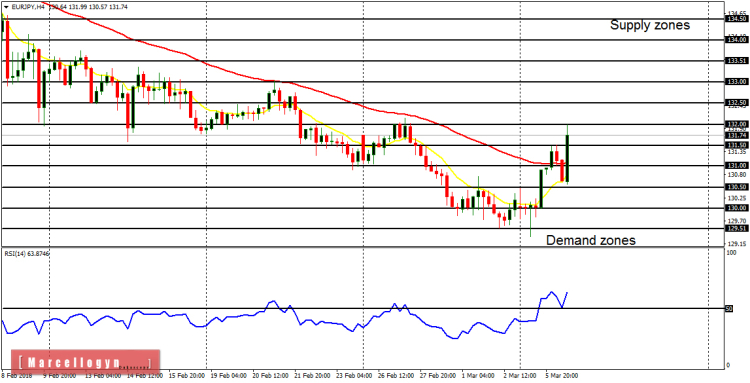
Task: Click the Marcellogyn watermark banner
Action: point(85,362)
